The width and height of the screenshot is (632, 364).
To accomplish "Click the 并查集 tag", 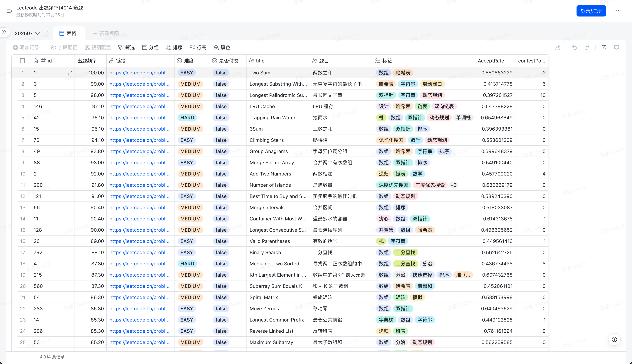I will click(x=386, y=230).
